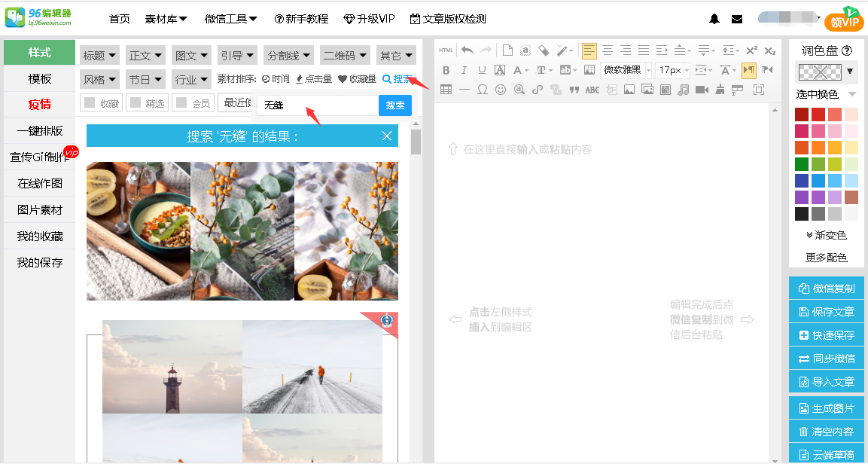The width and height of the screenshot is (868, 464).
Task: Italicize the text
Action: 464,70
